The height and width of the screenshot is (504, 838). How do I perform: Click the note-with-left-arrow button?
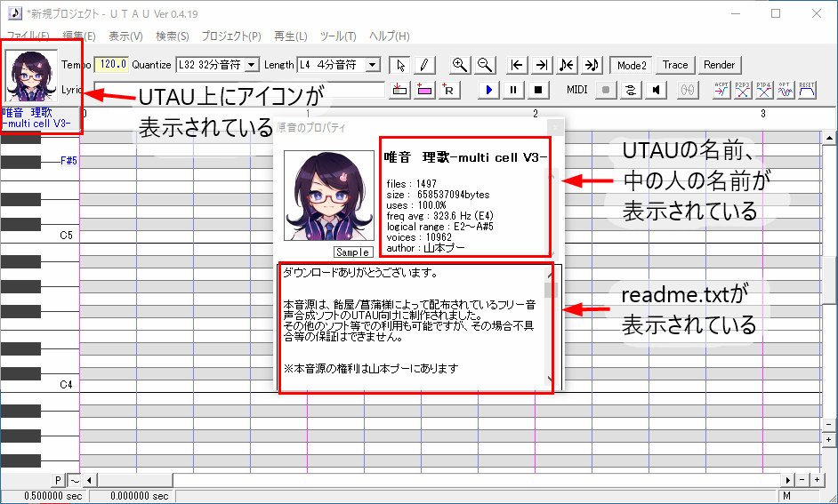[x=567, y=65]
